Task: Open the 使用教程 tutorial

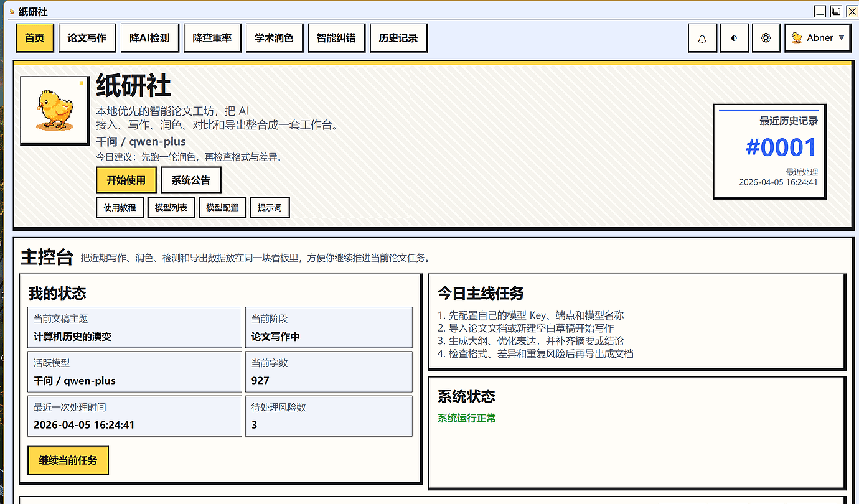Action: click(120, 208)
